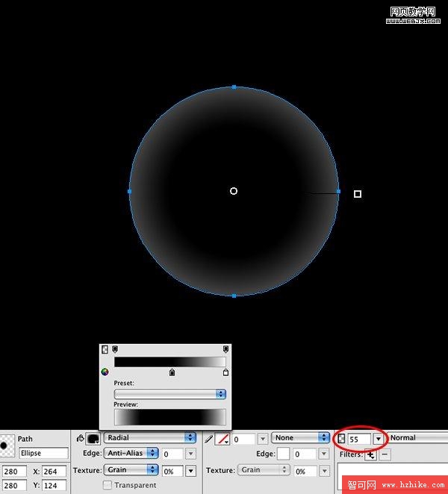Click the opacity field showing 55
448x494 pixels.
pos(358,439)
